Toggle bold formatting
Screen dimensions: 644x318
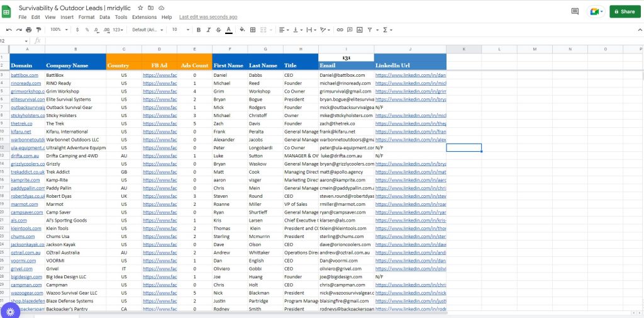point(199,30)
